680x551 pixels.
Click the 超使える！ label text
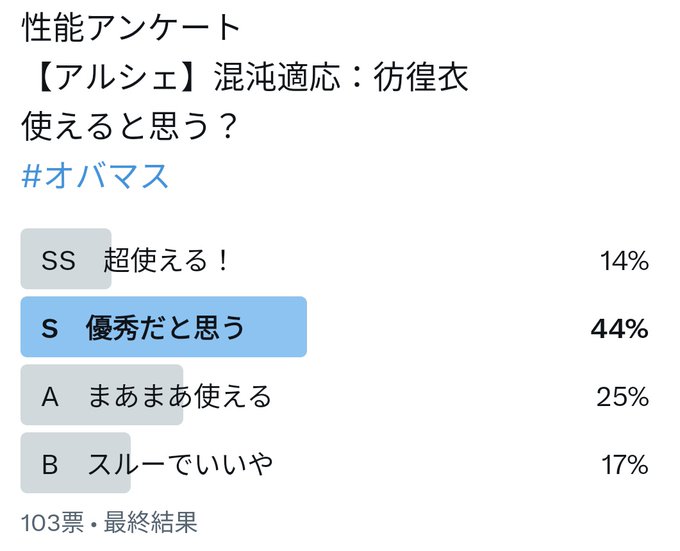tap(166, 260)
